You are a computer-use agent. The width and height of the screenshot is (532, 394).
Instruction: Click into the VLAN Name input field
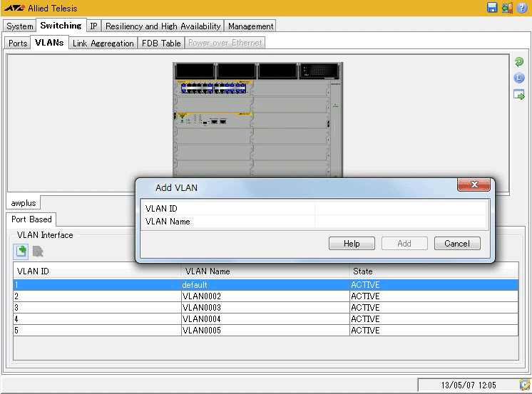click(401, 222)
